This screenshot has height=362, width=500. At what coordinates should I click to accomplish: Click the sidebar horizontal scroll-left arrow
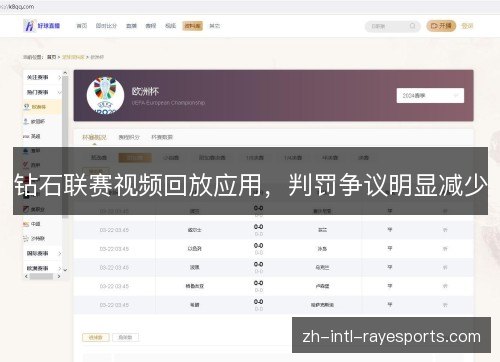(x=26, y=276)
